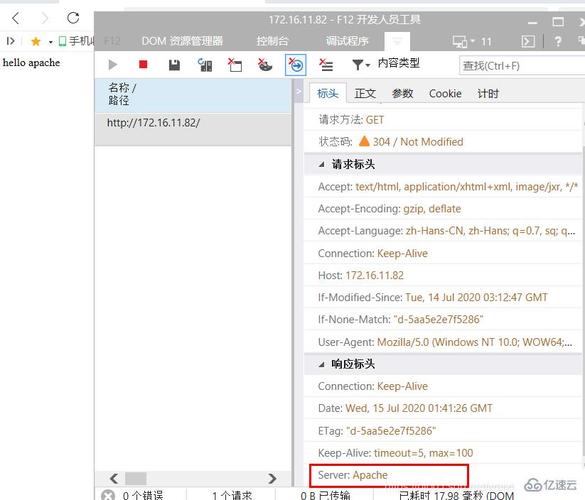Open the F12 tab in dev tools
The height and width of the screenshot is (500, 585).
pos(112,41)
